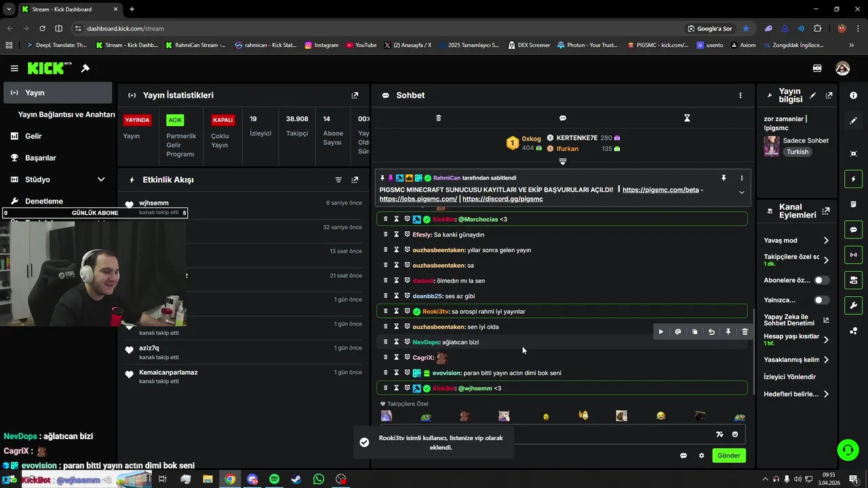
Task: Open the pigsmc.com/beta link
Action: point(660,190)
